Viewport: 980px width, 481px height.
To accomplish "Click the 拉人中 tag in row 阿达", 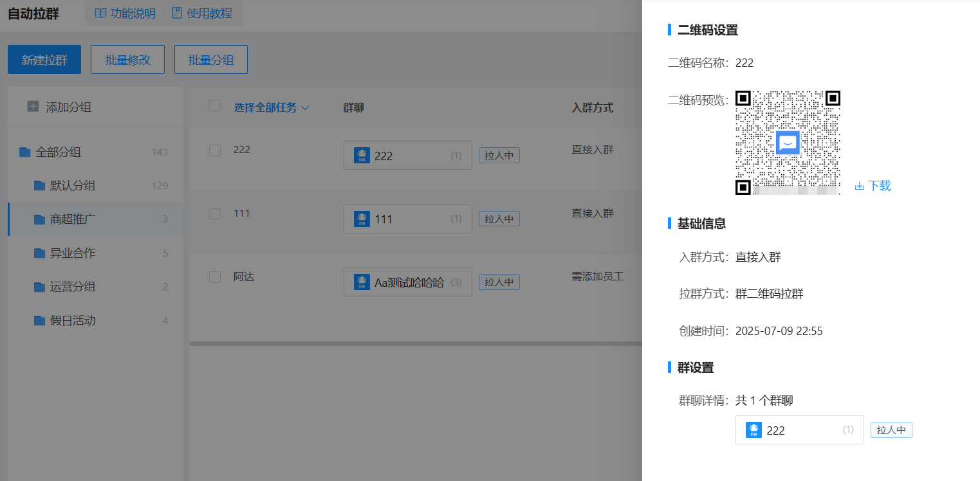I will pos(499,282).
